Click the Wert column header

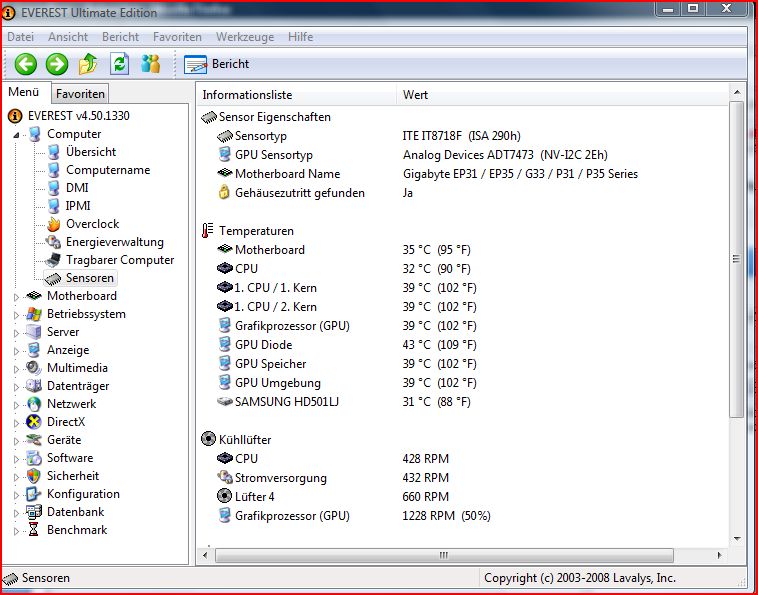click(562, 94)
